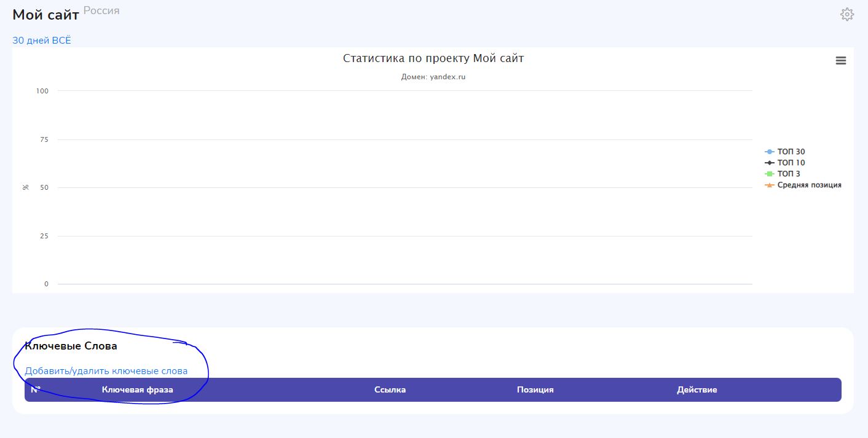Click Добавить/удалить ключевые слова link
The width and height of the screenshot is (868, 438).
(106, 371)
